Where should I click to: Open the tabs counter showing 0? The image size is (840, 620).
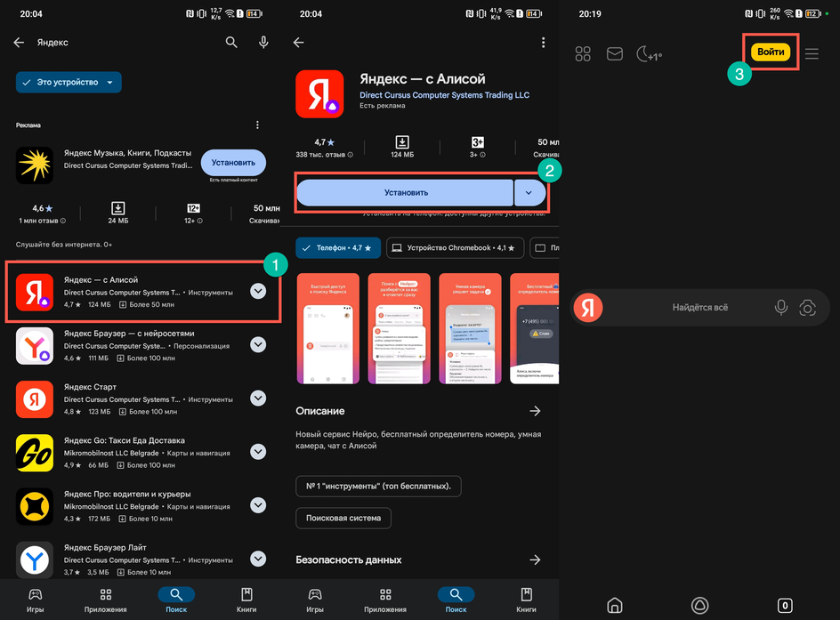(x=785, y=605)
